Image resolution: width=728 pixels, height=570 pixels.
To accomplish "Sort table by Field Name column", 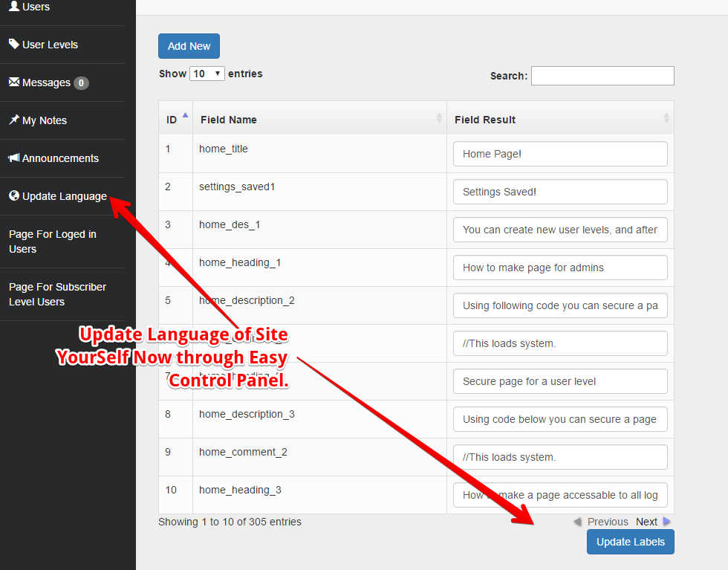I will point(319,119).
